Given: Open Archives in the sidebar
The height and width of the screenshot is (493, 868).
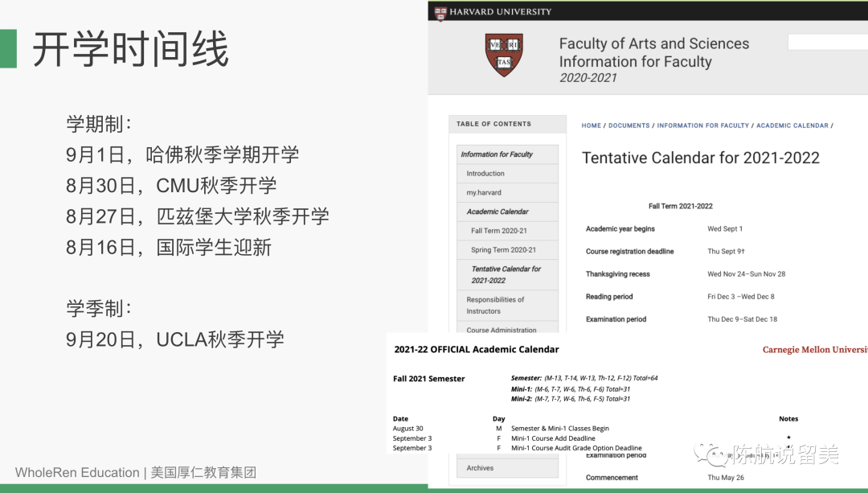Looking at the screenshot, I should [480, 467].
